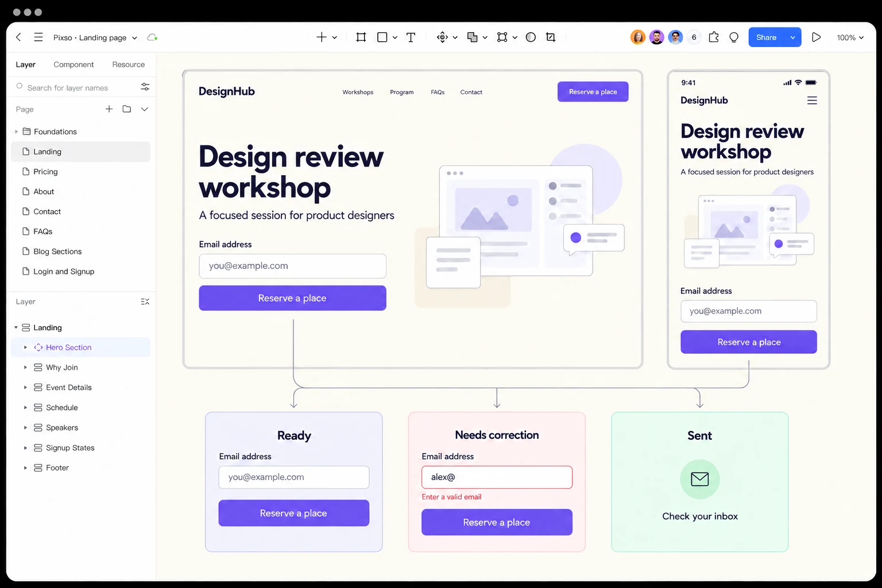Click the cloud sync status icon
Screen dimensions: 882x588
152,37
